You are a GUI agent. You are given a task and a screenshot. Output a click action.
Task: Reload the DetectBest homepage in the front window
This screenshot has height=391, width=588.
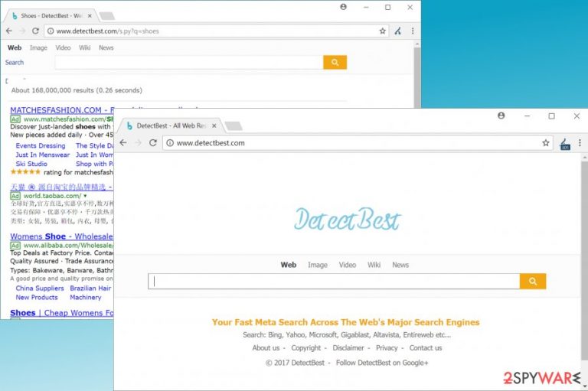(x=153, y=143)
